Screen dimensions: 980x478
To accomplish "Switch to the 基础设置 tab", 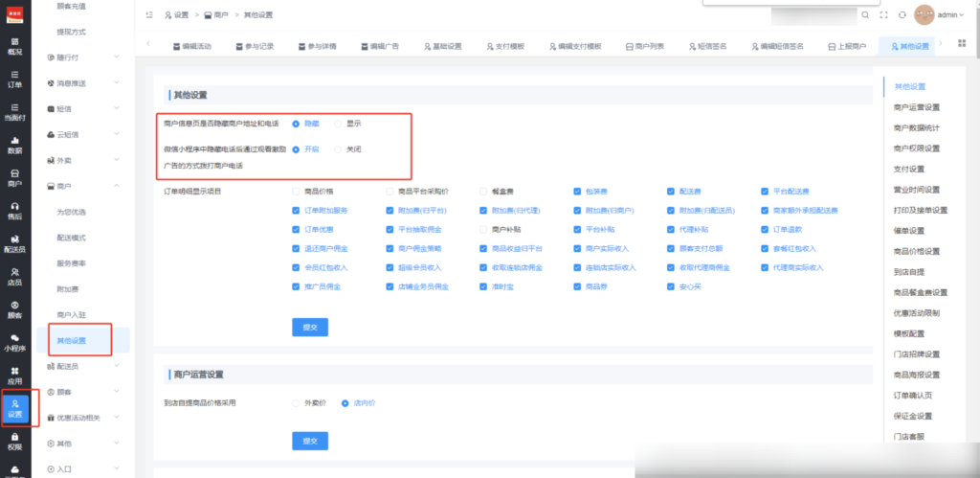I will pos(441,46).
